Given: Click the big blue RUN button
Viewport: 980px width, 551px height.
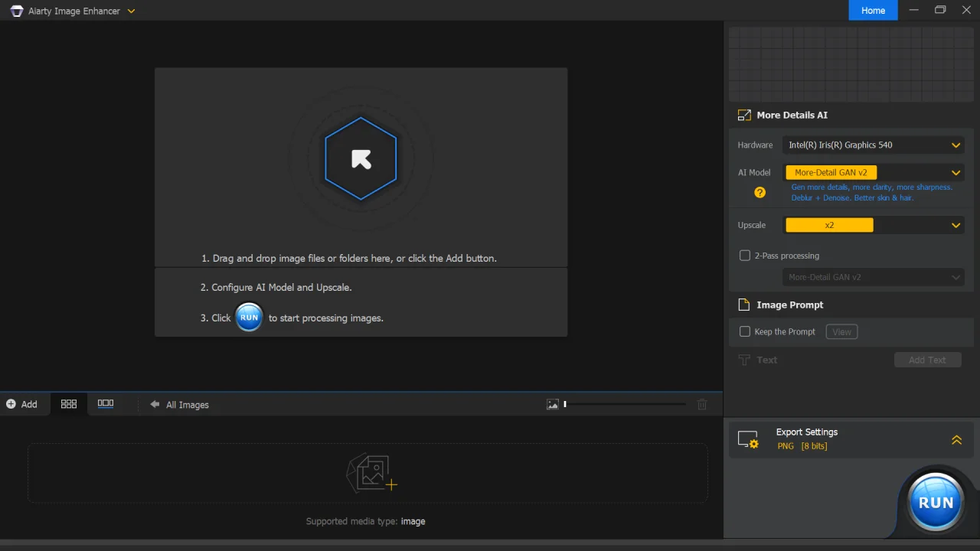Looking at the screenshot, I should [936, 503].
